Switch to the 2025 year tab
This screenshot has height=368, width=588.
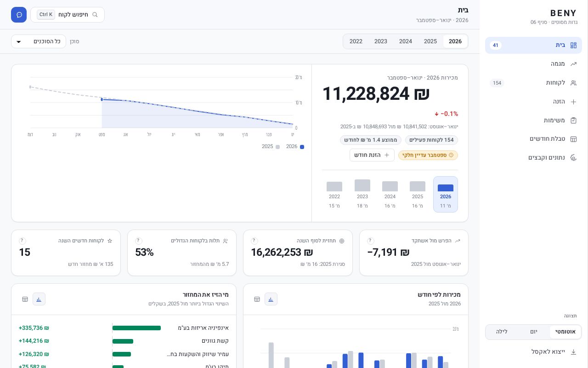click(x=430, y=41)
